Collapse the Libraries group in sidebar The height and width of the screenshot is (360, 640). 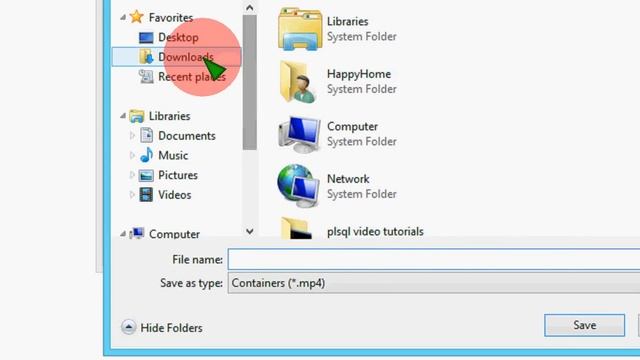123,116
